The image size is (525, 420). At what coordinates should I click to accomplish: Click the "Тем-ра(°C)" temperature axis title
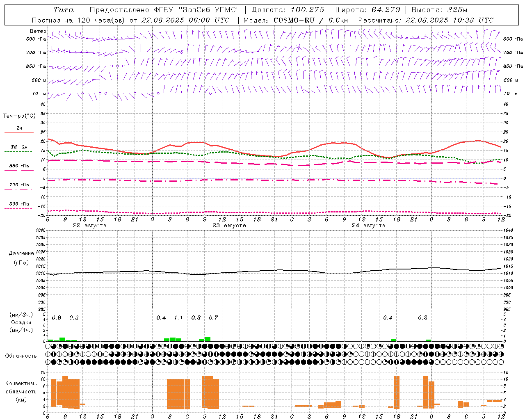[x=19, y=116]
